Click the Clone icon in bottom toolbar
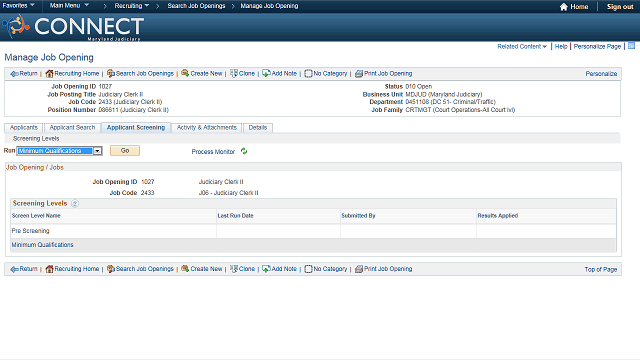This screenshot has height=360, width=640. [x=234, y=269]
